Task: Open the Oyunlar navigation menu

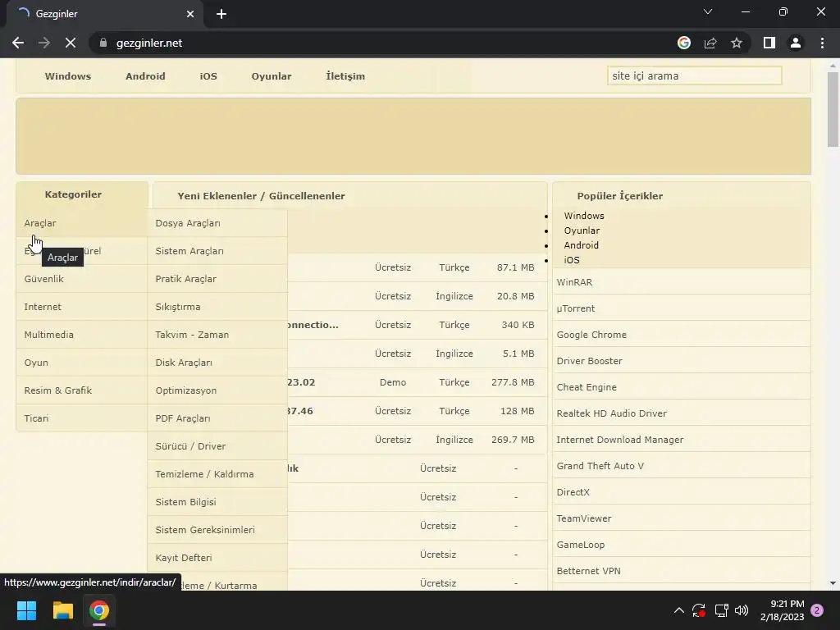Action: [272, 76]
